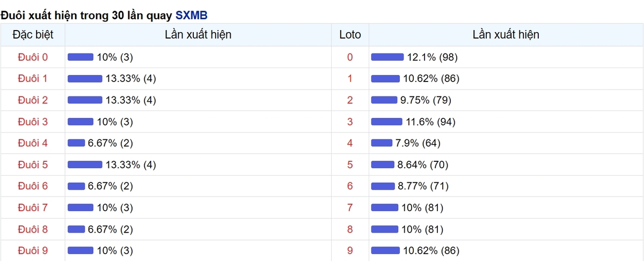Image resolution: width=644 pixels, height=261 pixels.
Task: Click the bar for Đuôi 6
Action: point(76,186)
